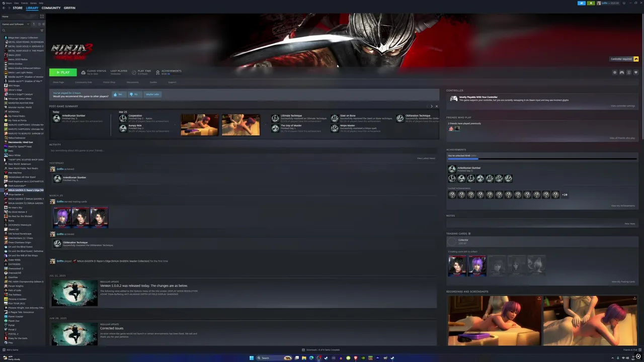Open the Friends menu
The height and width of the screenshot is (362, 644).
(24, 3)
